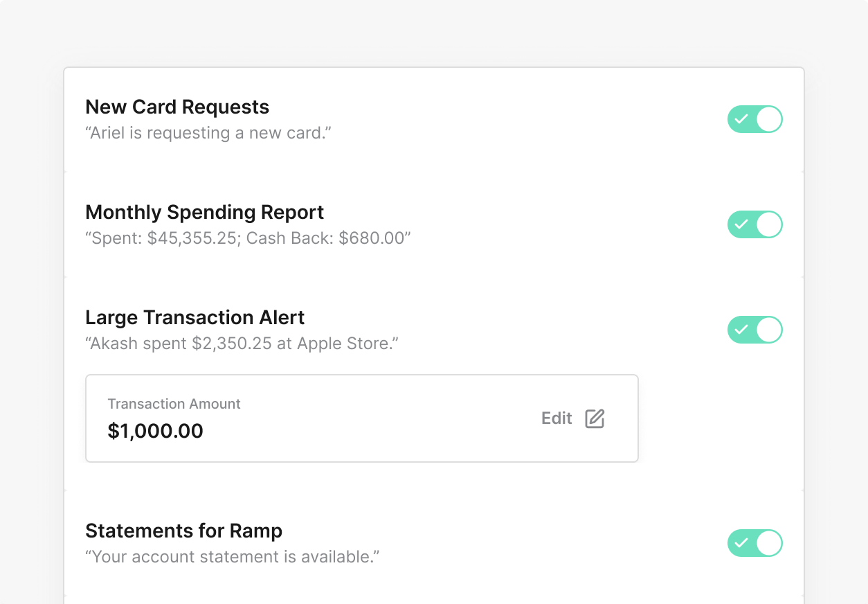
Task: Click checkmark icon in New Card Requests switch
Action: coord(741,119)
